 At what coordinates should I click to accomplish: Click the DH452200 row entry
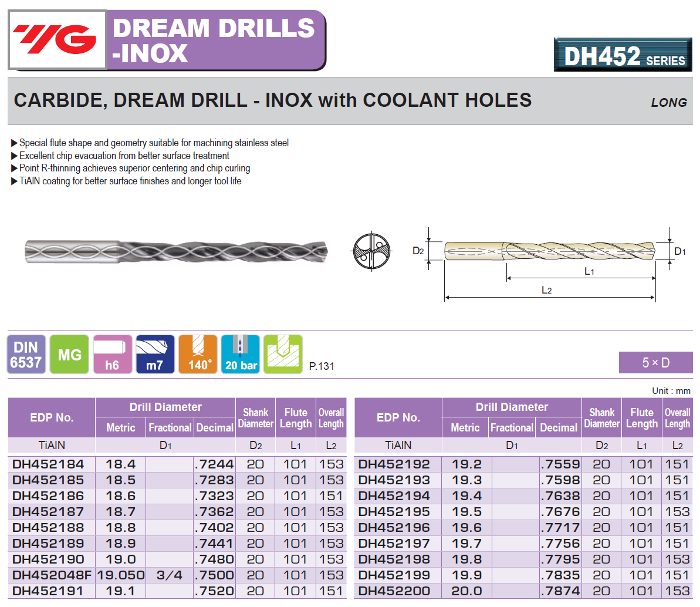click(394, 591)
